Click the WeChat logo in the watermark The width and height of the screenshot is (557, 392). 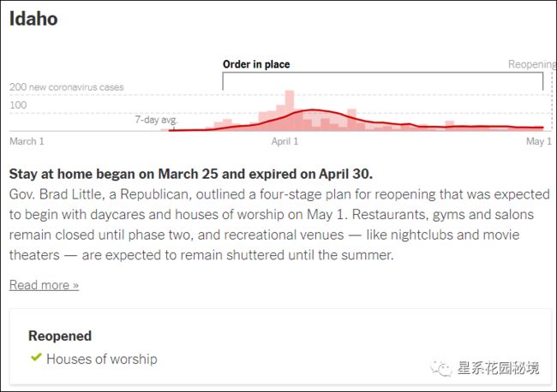[441, 369]
